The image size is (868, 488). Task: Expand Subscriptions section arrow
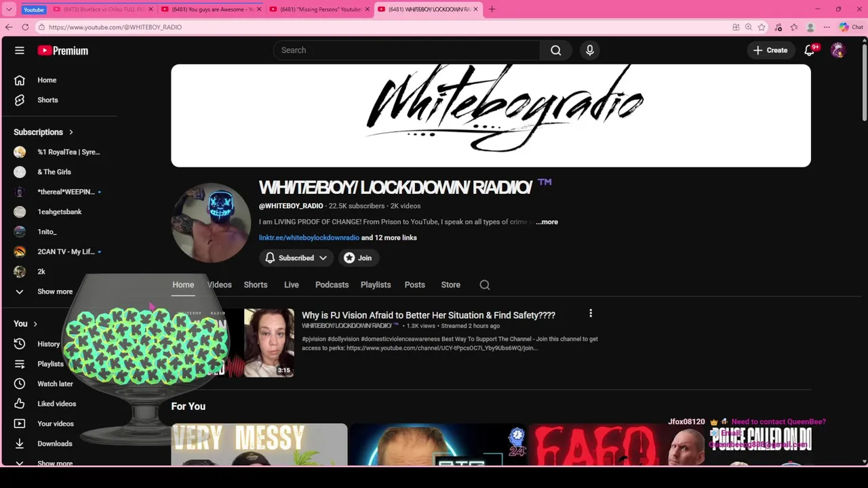pos(71,132)
